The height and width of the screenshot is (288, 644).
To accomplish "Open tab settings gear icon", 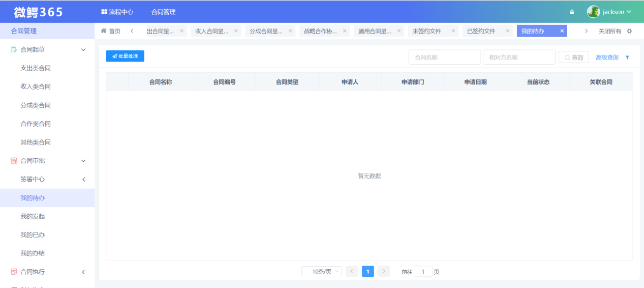I will tap(629, 31).
